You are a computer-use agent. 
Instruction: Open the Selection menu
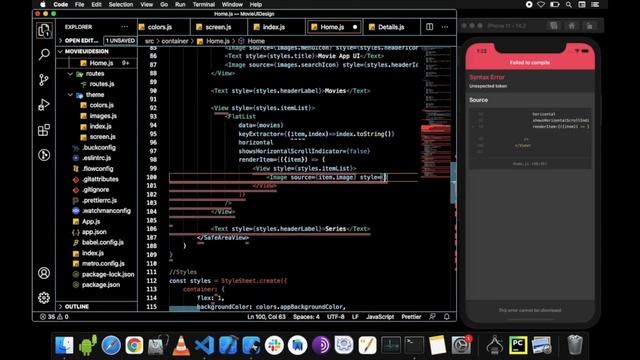121,4
